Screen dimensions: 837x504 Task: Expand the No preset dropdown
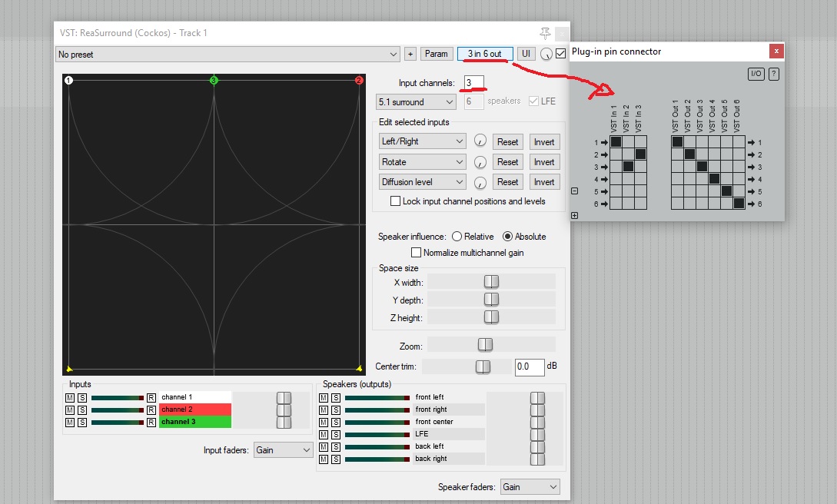pyautogui.click(x=228, y=54)
